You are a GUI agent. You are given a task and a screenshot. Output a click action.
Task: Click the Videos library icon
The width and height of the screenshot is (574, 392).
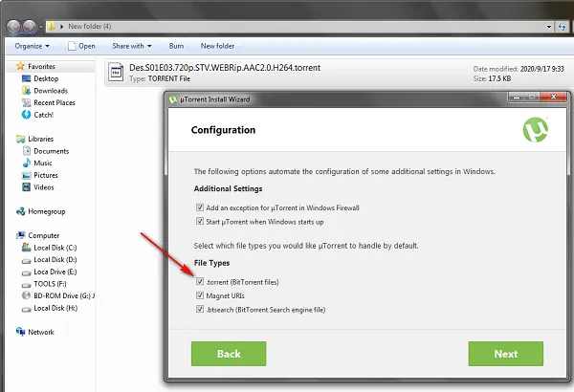click(x=27, y=187)
